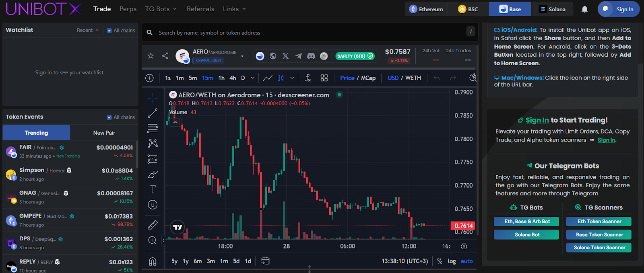Open the go-to-date calendar icon
The image size is (644, 273).
[265, 261]
